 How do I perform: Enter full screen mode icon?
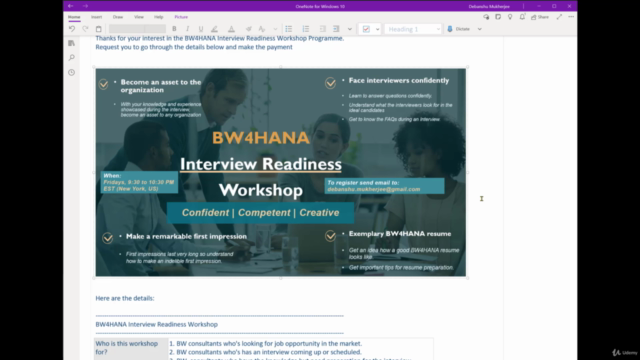coord(559,17)
